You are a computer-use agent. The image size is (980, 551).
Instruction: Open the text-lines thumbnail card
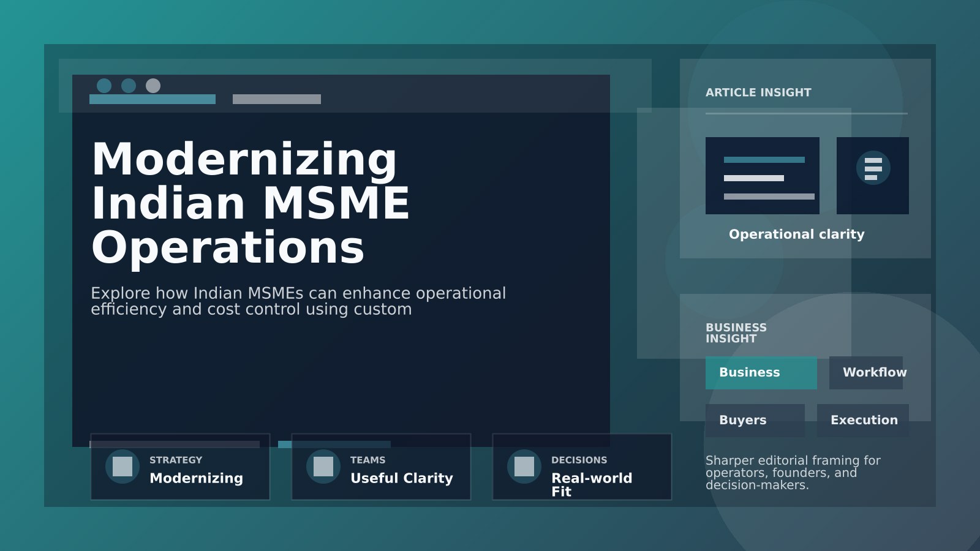763,176
